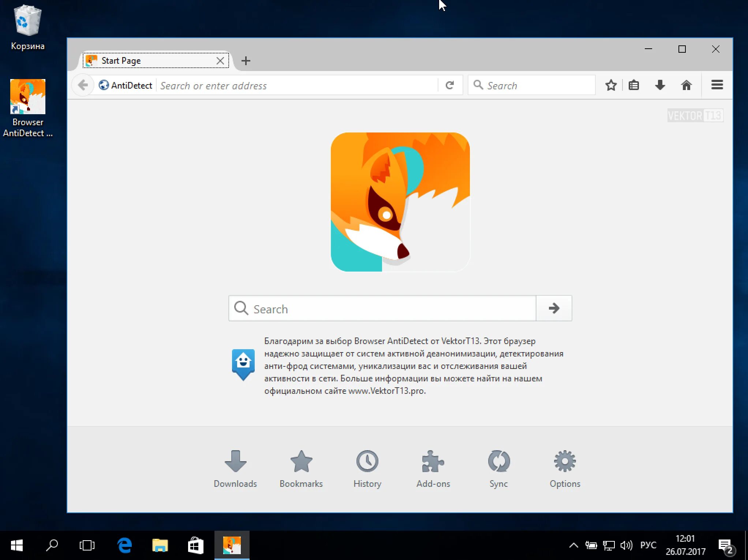Open Add-ons from start page shortcuts
This screenshot has height=560, width=748.
tap(433, 469)
